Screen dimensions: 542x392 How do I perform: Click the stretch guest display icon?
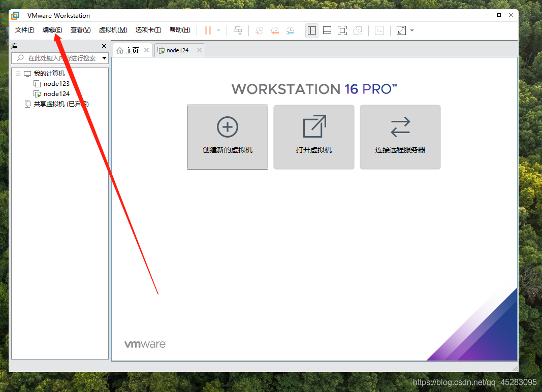(x=401, y=30)
